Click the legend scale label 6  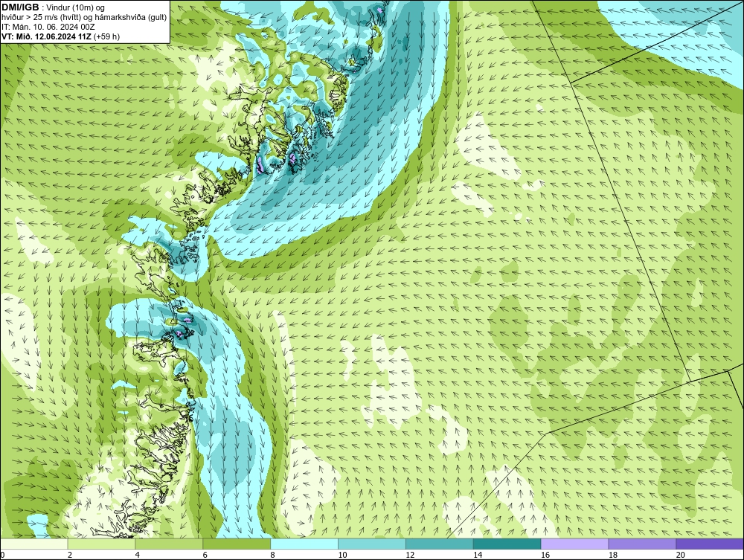click(x=205, y=555)
